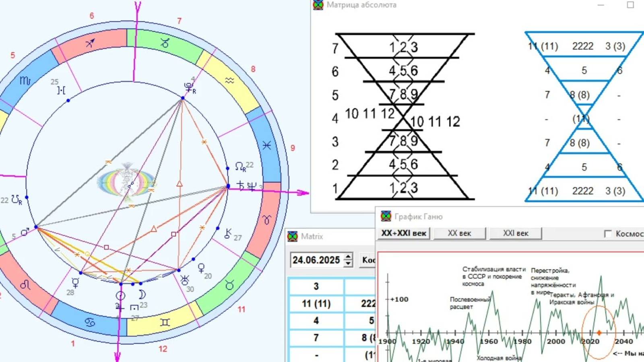Click the Uranus glyph at 30 degrees

point(185,280)
